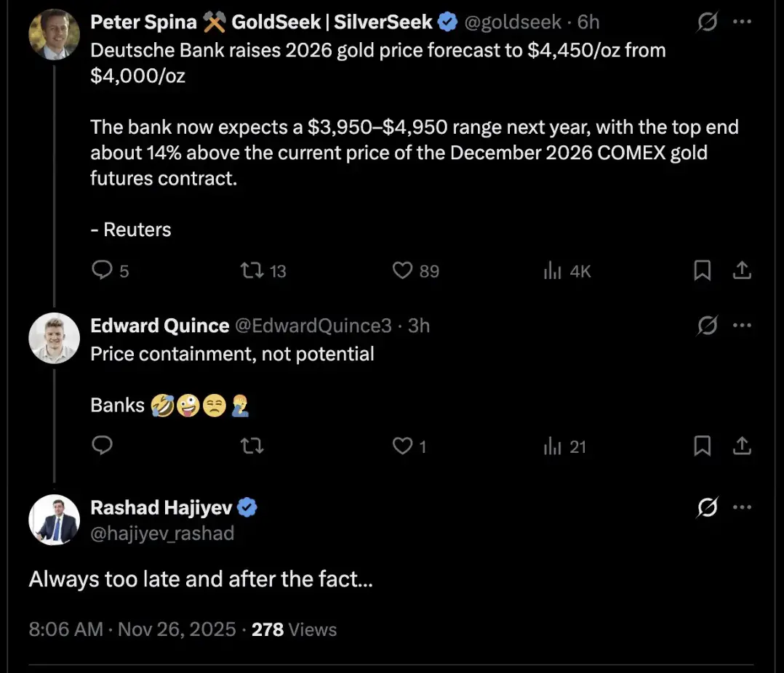Open more options on Peter Spina's post

coord(741,23)
